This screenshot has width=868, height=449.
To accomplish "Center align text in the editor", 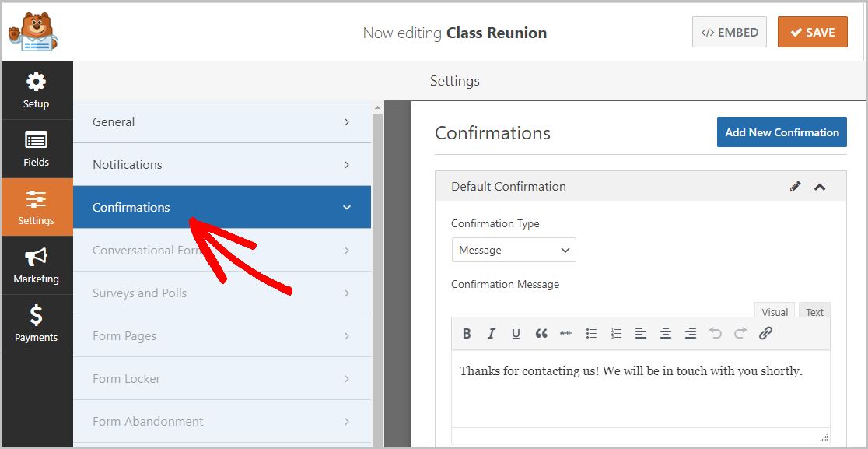I will (666, 333).
